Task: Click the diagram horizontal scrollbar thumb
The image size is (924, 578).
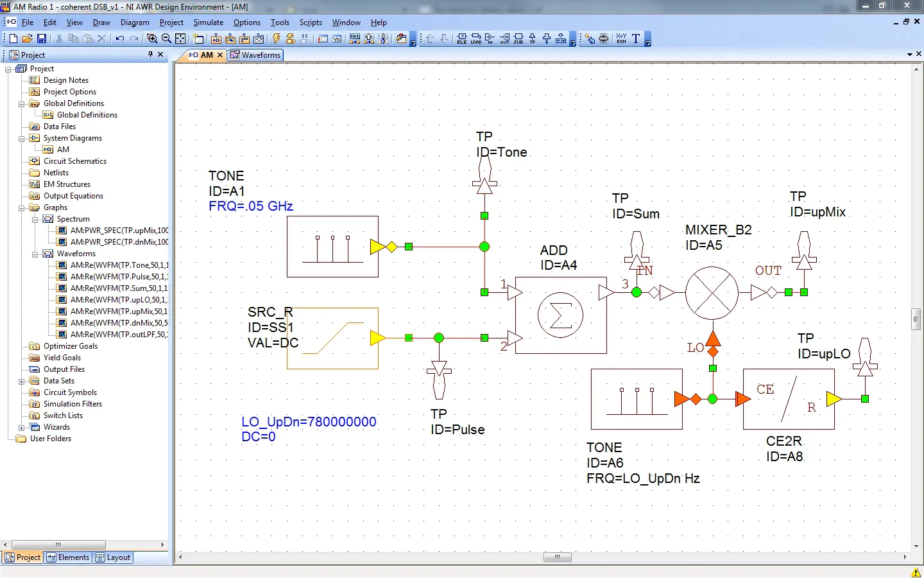Action: click(x=558, y=557)
